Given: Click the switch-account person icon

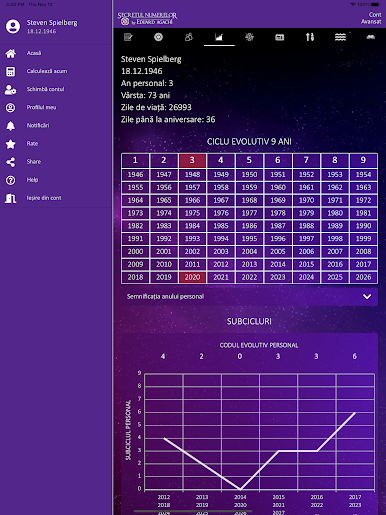Looking at the screenshot, I should pos(11,89).
